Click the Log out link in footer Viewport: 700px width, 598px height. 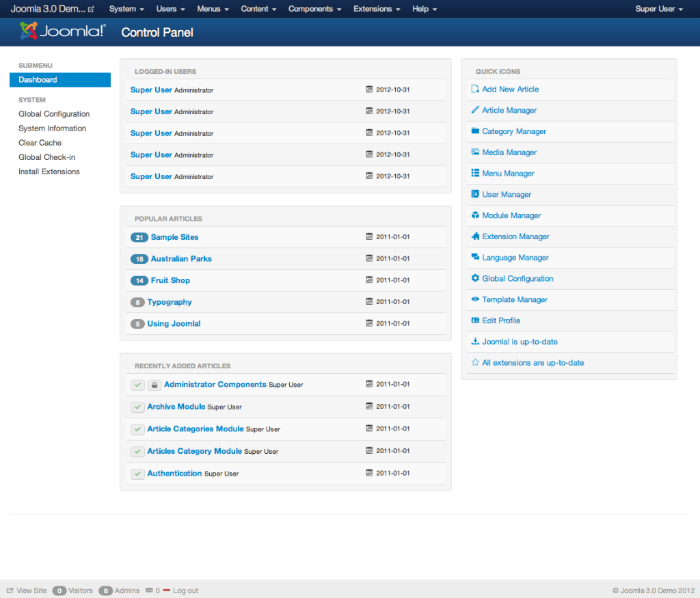pyautogui.click(x=186, y=590)
